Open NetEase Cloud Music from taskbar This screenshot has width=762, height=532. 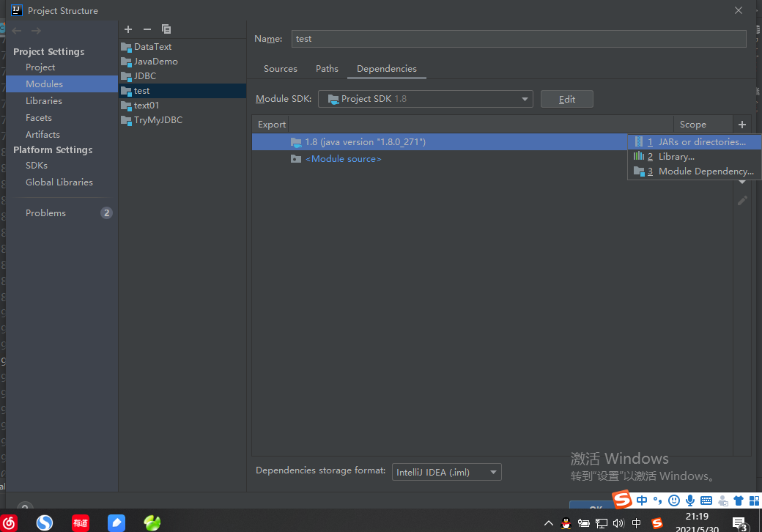pyautogui.click(x=10, y=522)
